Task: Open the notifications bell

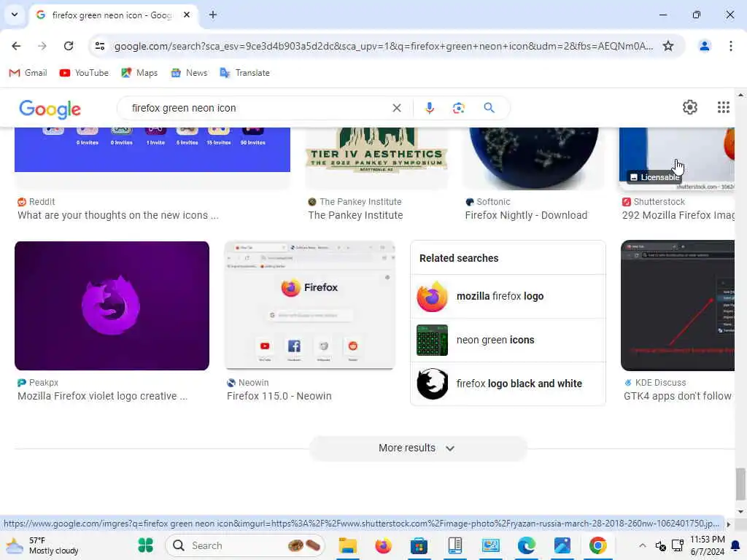Action: (x=735, y=545)
